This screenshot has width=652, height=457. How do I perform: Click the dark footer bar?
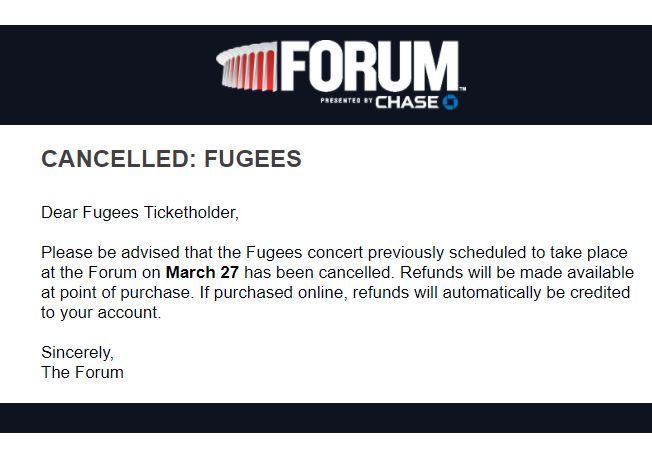tap(326, 418)
